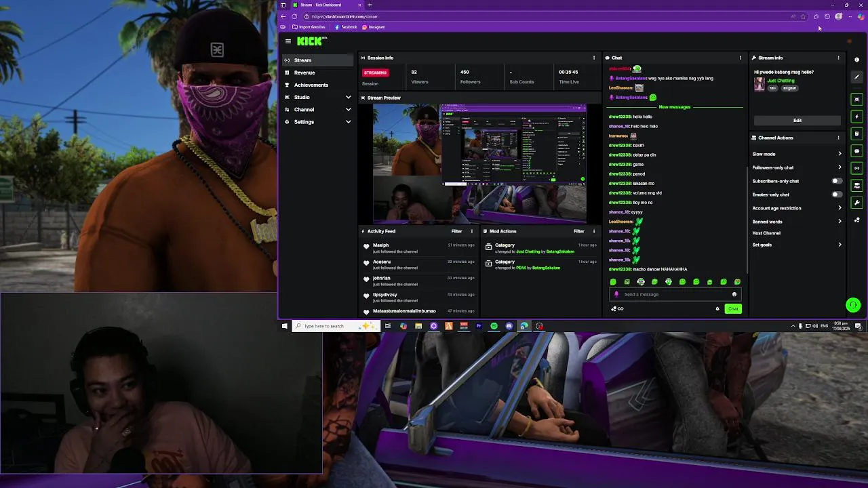868x488 pixels.
Task: Focus the Send a message field
Action: tap(675, 294)
